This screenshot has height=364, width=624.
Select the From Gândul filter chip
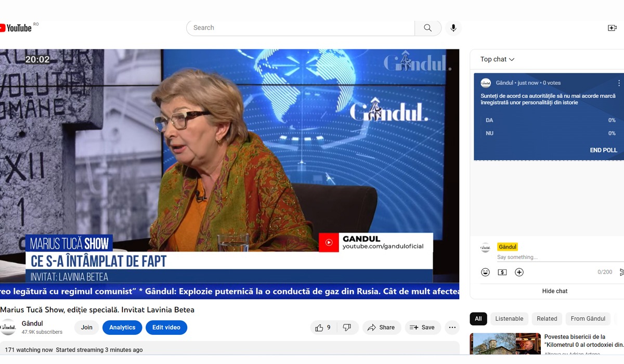[x=588, y=319]
